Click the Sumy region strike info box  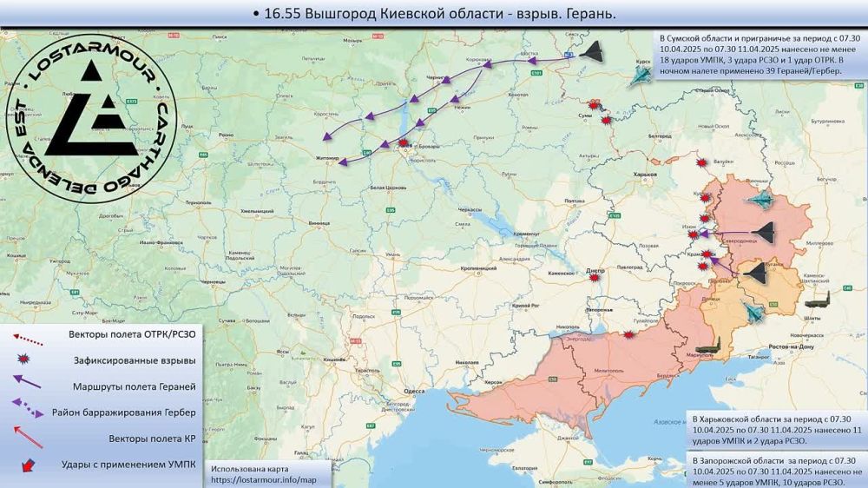point(759,61)
